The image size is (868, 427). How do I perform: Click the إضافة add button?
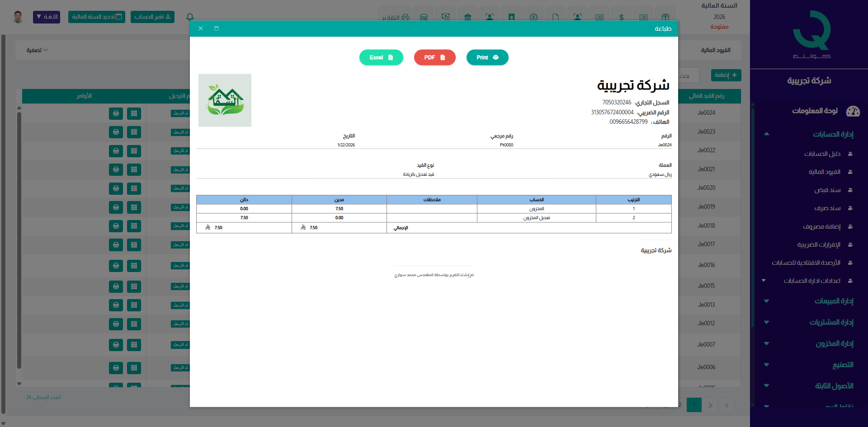tap(726, 75)
